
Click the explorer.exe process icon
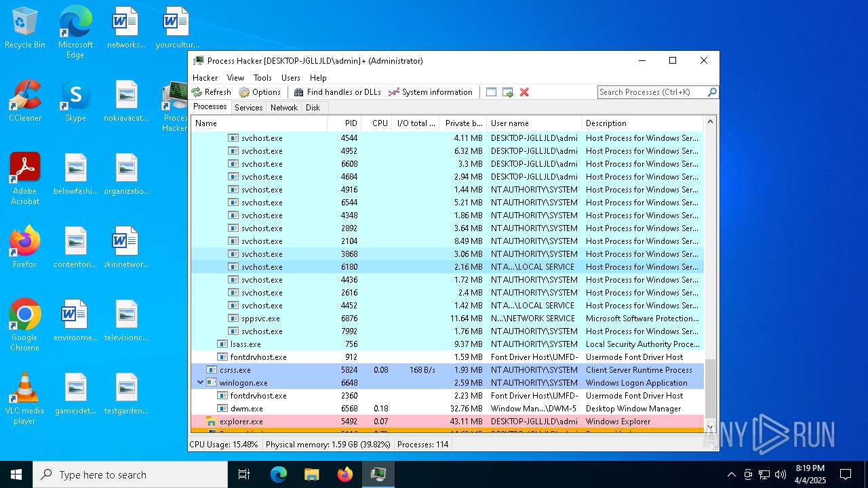point(212,422)
